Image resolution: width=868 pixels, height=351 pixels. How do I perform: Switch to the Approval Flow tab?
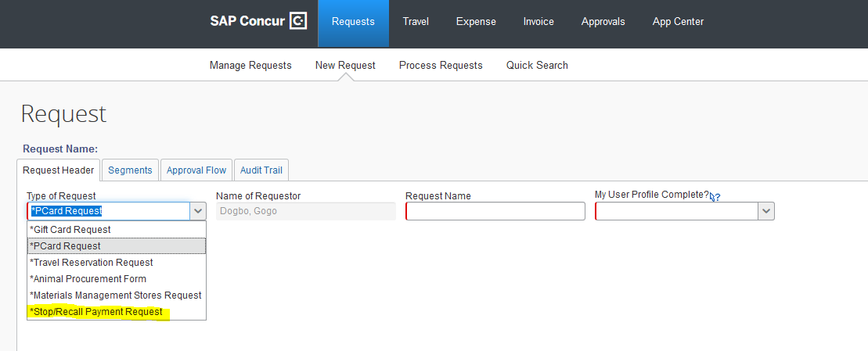point(196,170)
